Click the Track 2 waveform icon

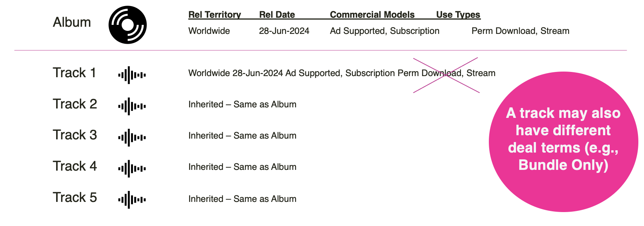(x=132, y=106)
